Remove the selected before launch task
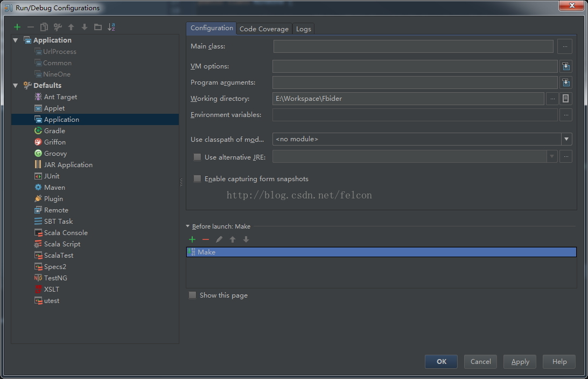This screenshot has width=588, height=379. point(206,239)
